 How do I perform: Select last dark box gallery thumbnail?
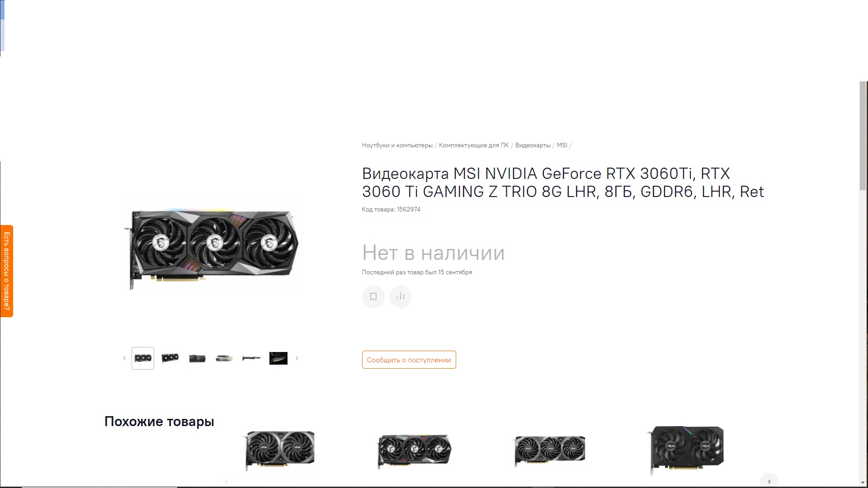pyautogui.click(x=278, y=358)
